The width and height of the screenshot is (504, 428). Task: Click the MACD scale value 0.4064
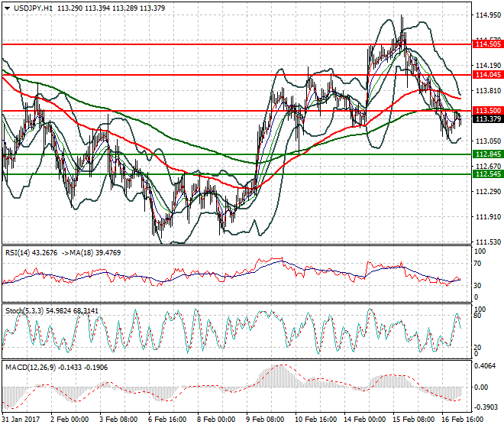click(486, 366)
